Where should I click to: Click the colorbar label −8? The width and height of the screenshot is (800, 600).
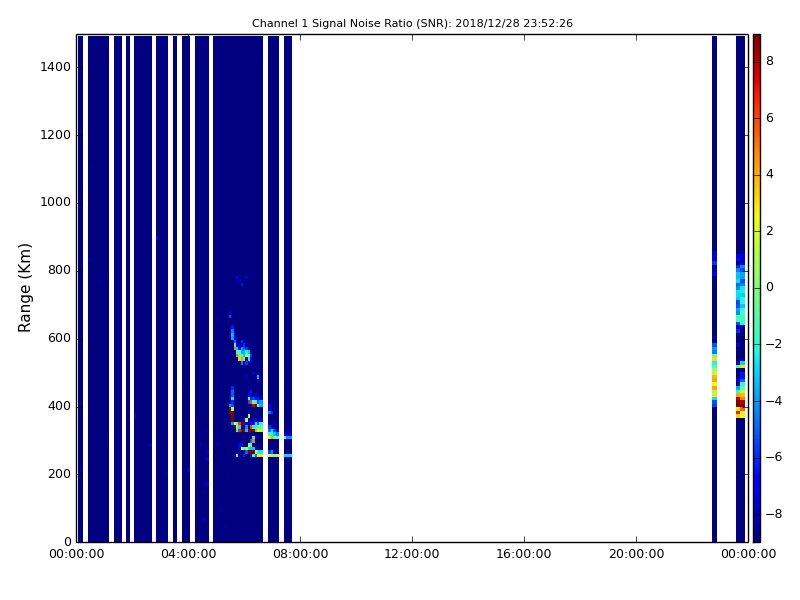[x=773, y=514]
